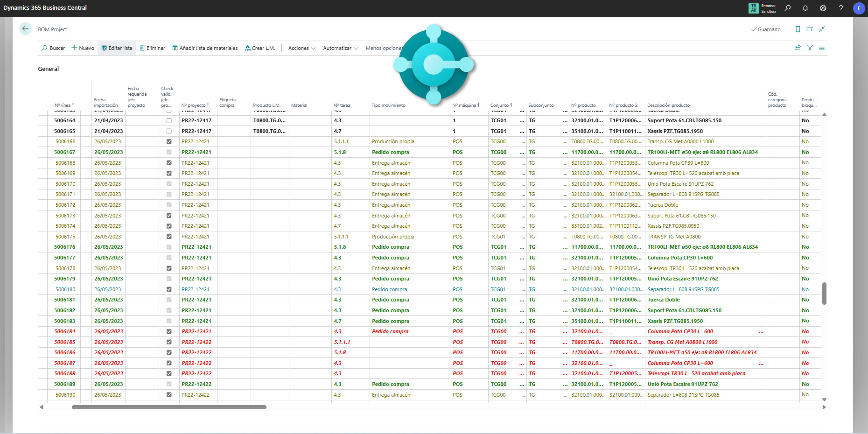The image size is (868, 434).
Task: Open Subconjunto lookup on row 5006176
Action: (565, 247)
